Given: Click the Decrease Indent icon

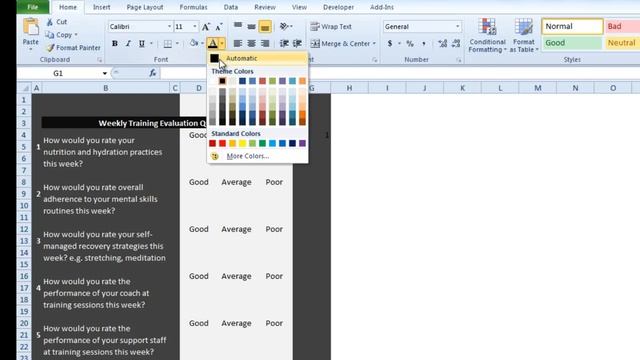Looking at the screenshot, I should 284,43.
